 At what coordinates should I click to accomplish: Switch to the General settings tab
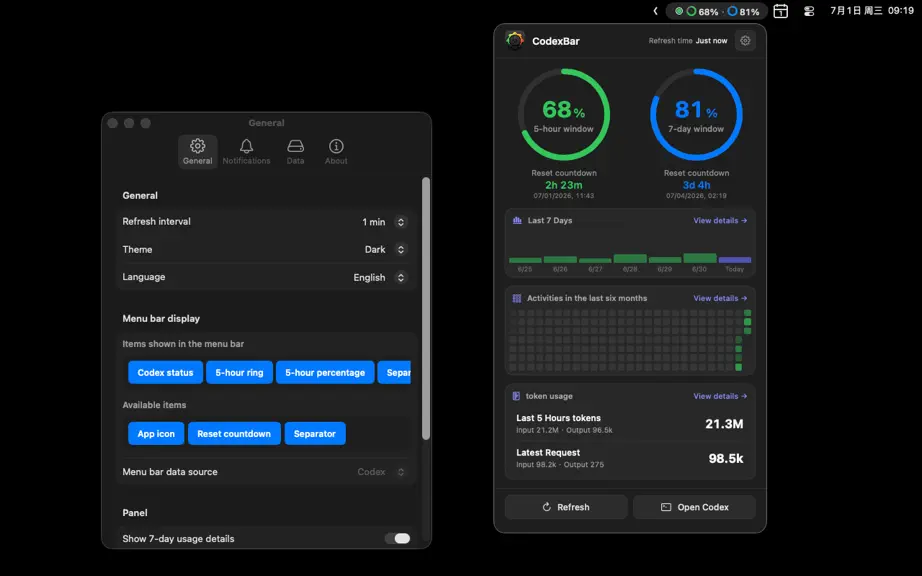click(x=198, y=152)
